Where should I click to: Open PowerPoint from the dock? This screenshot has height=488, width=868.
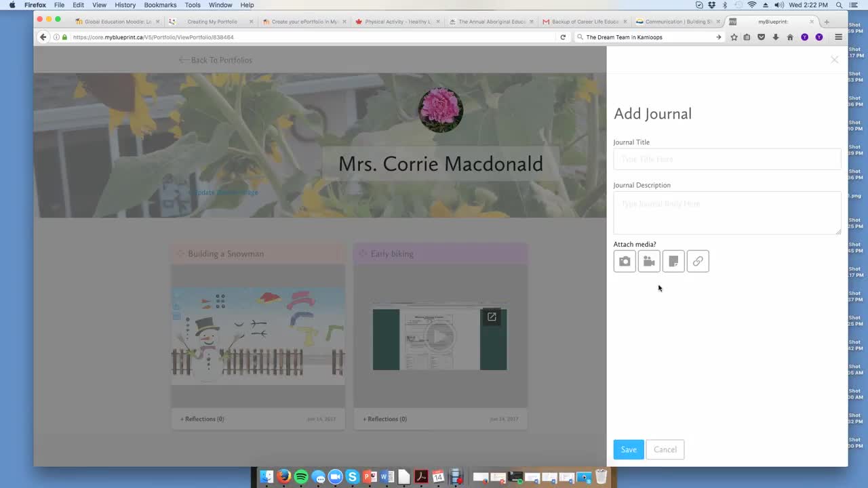coord(370,477)
